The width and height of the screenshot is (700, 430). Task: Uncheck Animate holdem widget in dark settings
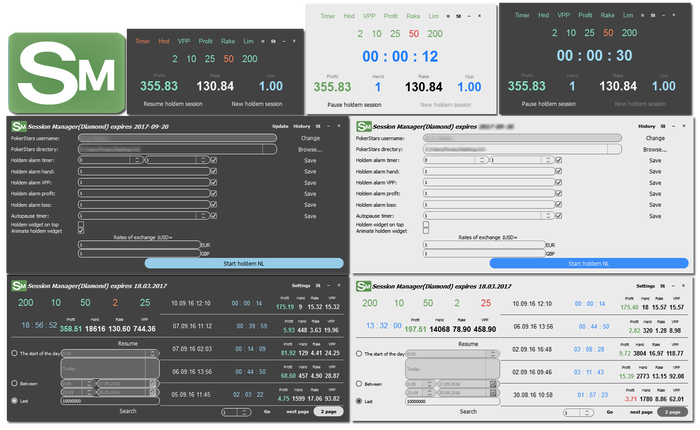pos(81,231)
